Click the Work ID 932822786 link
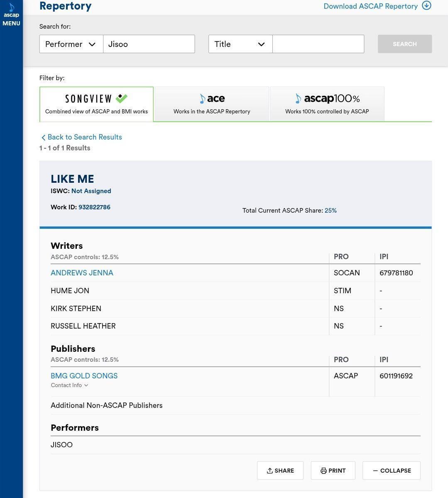Viewport: 448px width, 498px height. 94,207
